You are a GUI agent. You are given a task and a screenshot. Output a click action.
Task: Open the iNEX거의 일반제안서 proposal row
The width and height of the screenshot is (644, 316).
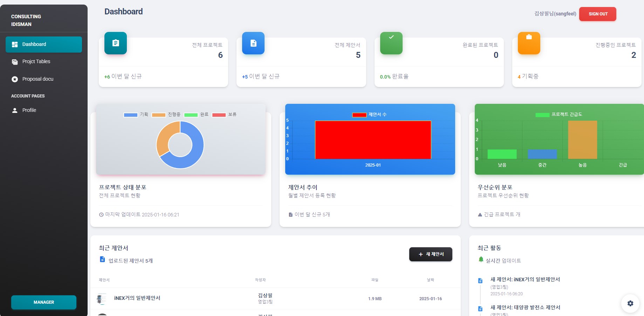(275, 298)
